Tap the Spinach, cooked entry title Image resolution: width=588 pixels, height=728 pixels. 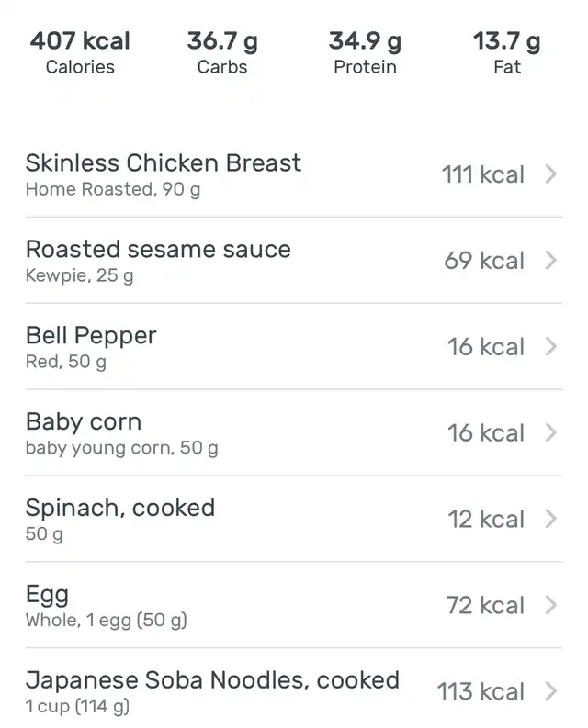point(120,509)
